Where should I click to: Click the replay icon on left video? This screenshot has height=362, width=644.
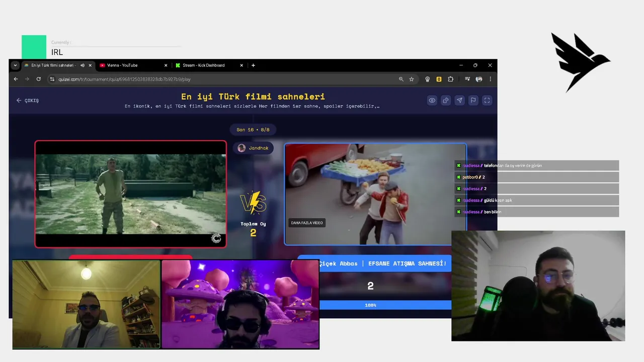pos(216,238)
